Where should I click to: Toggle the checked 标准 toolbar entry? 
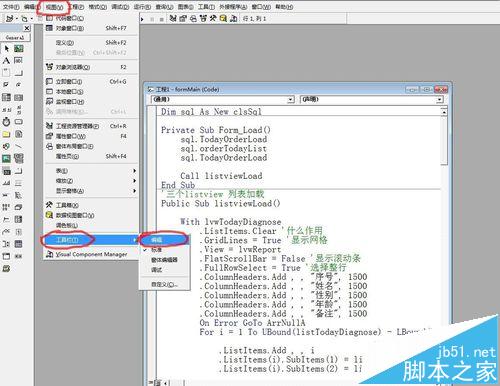pos(165,250)
